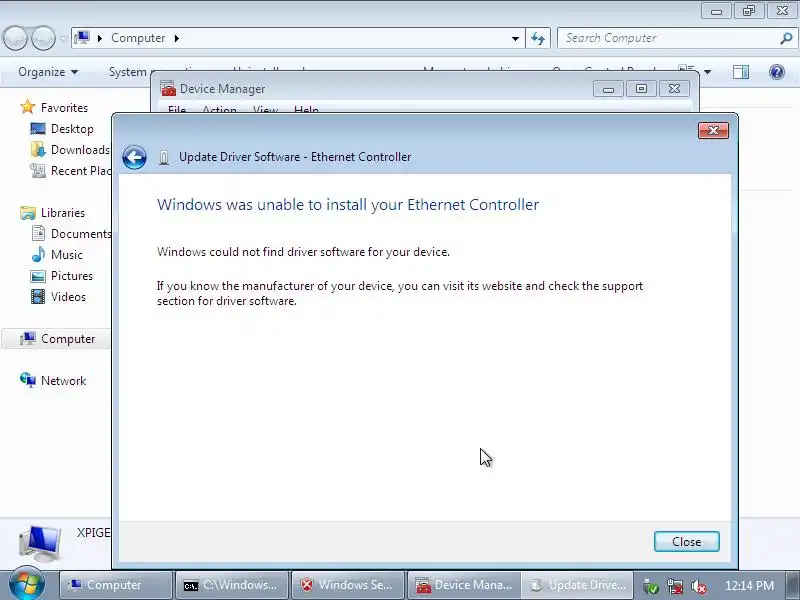Select Network in navigation pane
Image resolution: width=800 pixels, height=600 pixels.
63,381
